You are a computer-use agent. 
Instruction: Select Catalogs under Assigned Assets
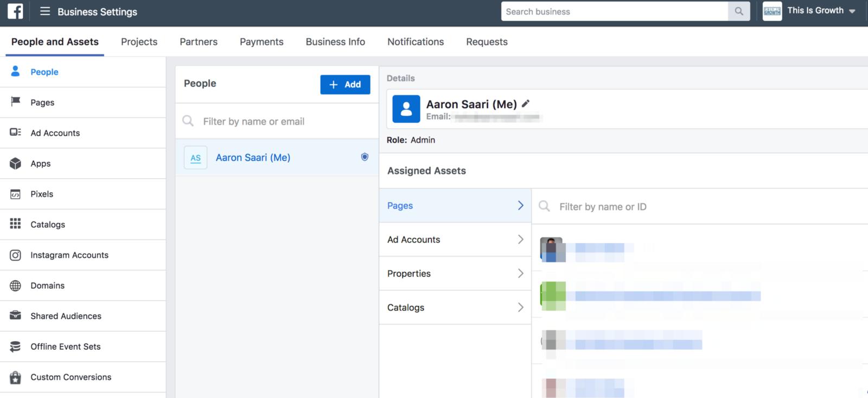click(455, 307)
